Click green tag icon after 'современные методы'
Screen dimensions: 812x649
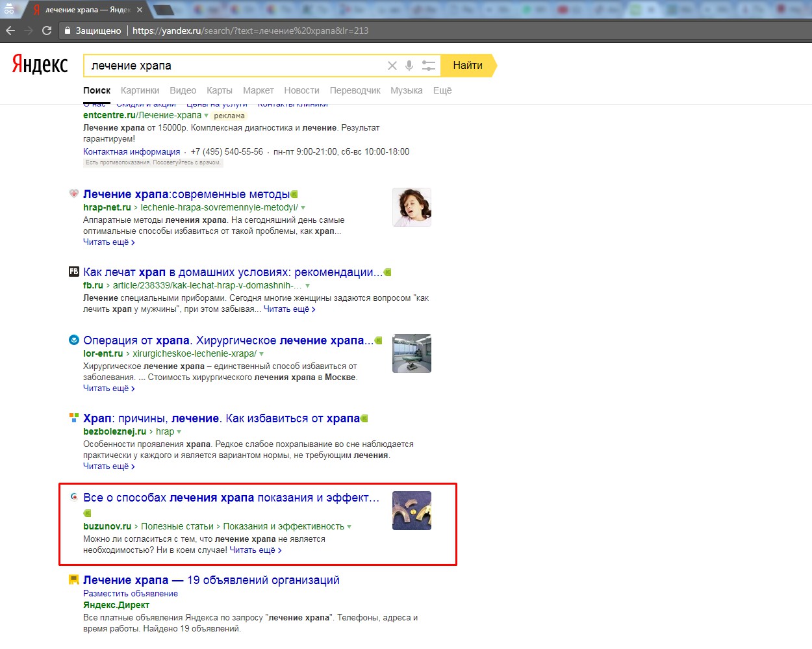(294, 194)
